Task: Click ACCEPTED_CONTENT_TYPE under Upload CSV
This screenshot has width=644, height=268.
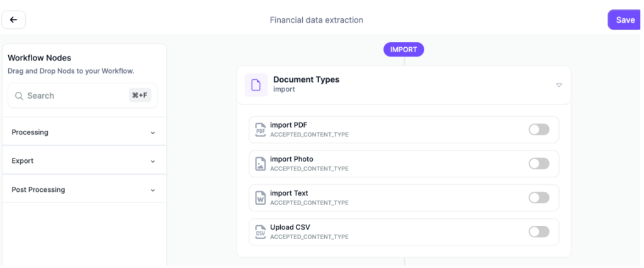Action: (309, 237)
